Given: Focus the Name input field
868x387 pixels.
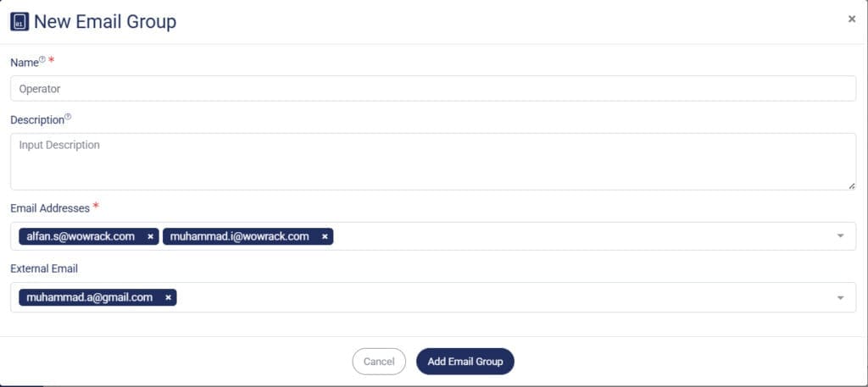Looking at the screenshot, I should pyautogui.click(x=432, y=88).
